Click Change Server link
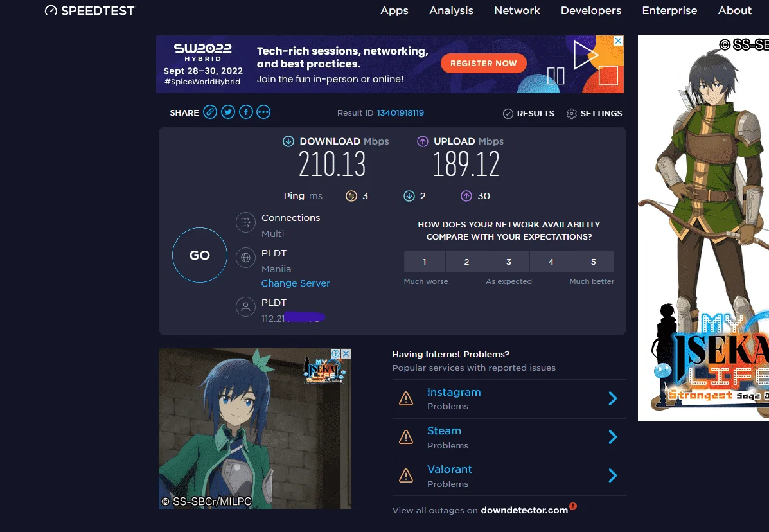Image resolution: width=769 pixels, height=532 pixels. point(296,283)
